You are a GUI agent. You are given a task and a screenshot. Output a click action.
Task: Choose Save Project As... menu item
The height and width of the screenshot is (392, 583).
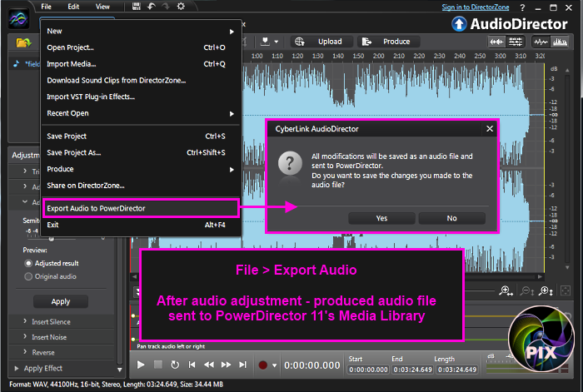pos(141,152)
